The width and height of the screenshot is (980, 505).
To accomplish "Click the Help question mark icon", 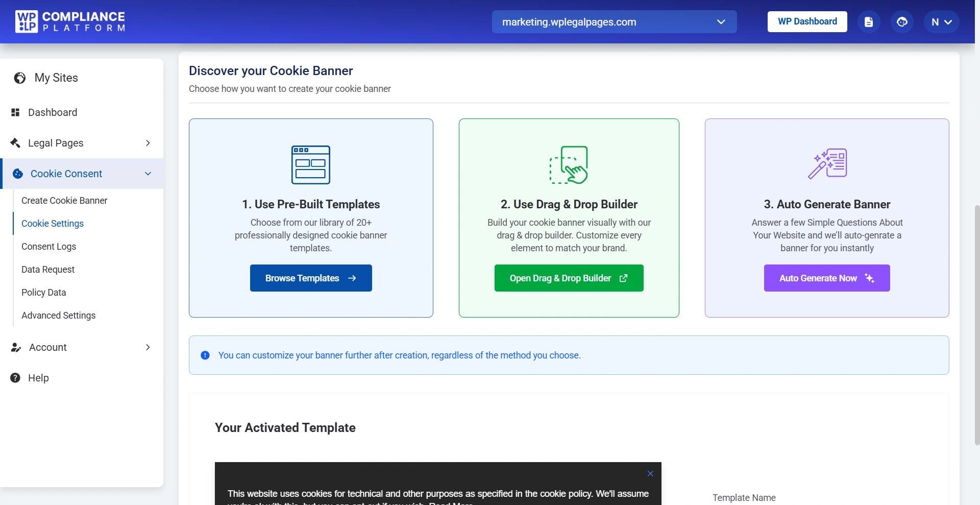I will pyautogui.click(x=15, y=378).
